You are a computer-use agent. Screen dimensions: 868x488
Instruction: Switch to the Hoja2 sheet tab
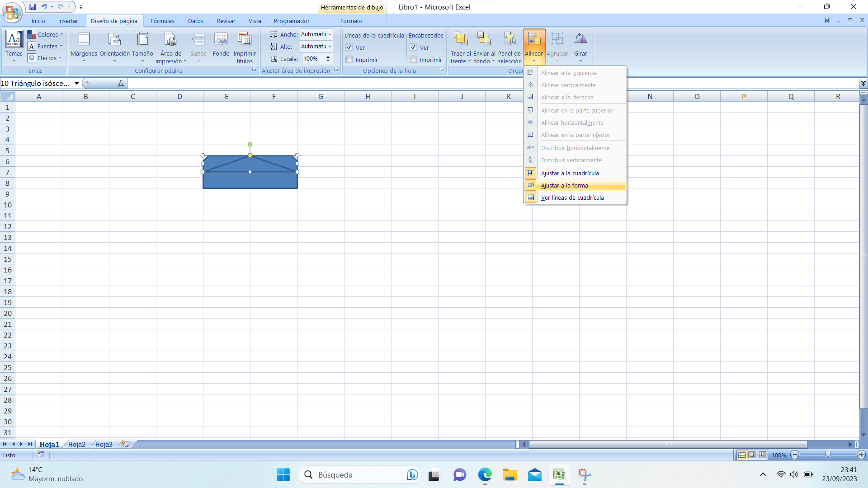pyautogui.click(x=76, y=444)
